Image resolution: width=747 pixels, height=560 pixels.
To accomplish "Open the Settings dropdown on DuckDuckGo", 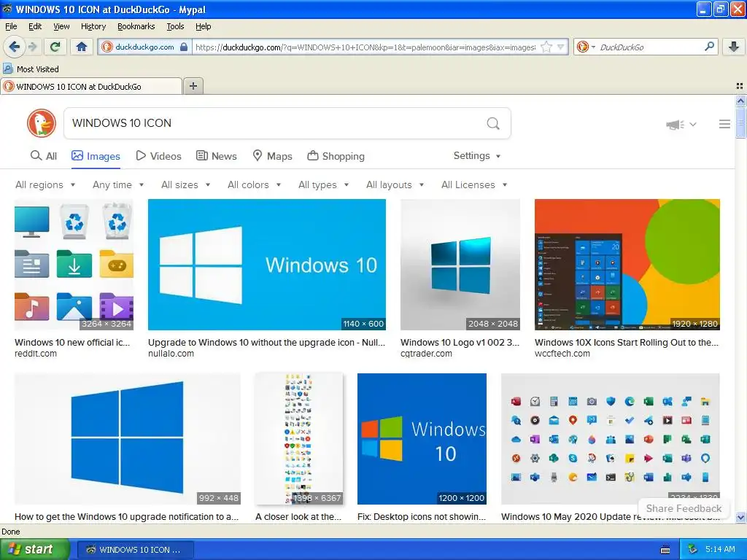I will (x=477, y=156).
